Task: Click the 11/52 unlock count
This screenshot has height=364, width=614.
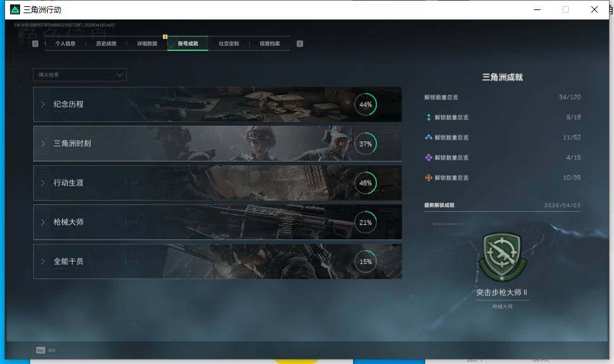Action: 572,138
